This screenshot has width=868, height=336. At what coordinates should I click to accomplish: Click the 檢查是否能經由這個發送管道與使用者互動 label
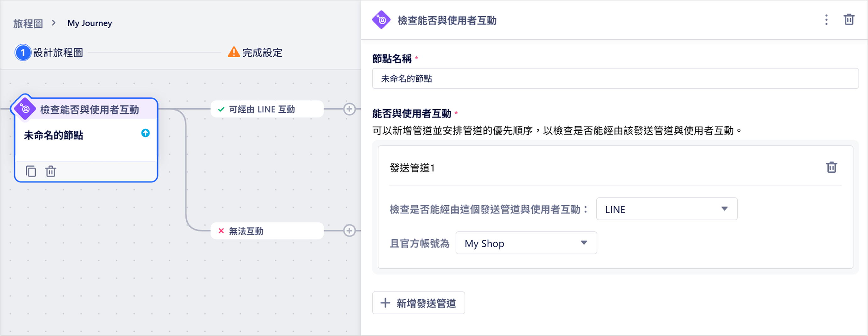[489, 209]
